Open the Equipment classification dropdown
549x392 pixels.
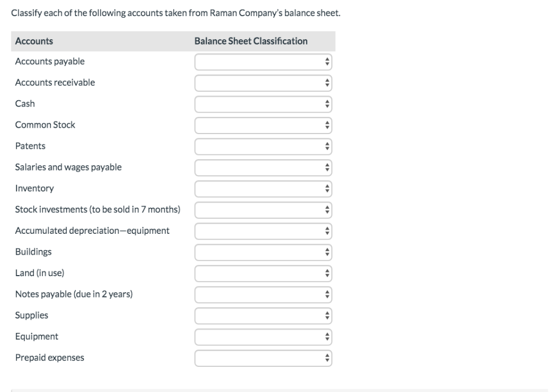click(x=263, y=336)
